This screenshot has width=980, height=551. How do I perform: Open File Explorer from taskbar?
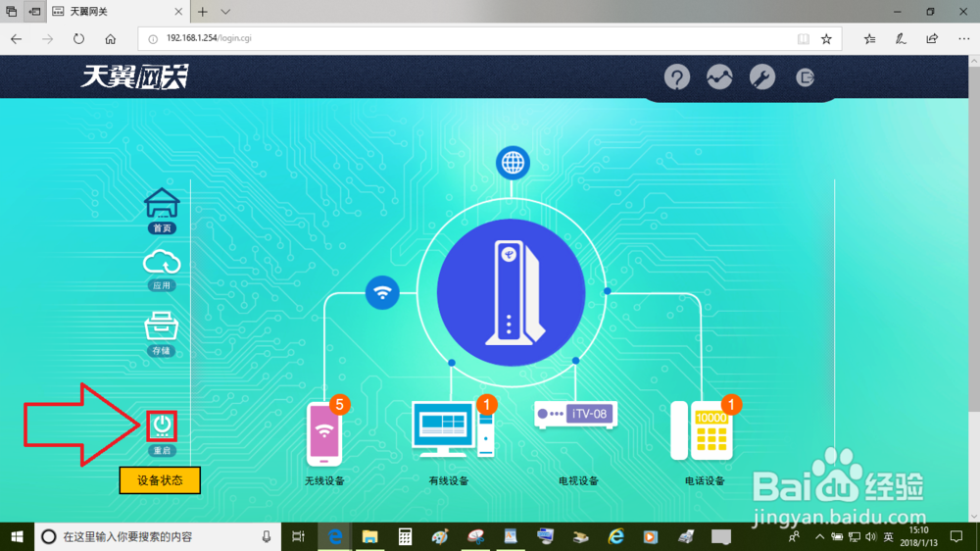pyautogui.click(x=370, y=536)
